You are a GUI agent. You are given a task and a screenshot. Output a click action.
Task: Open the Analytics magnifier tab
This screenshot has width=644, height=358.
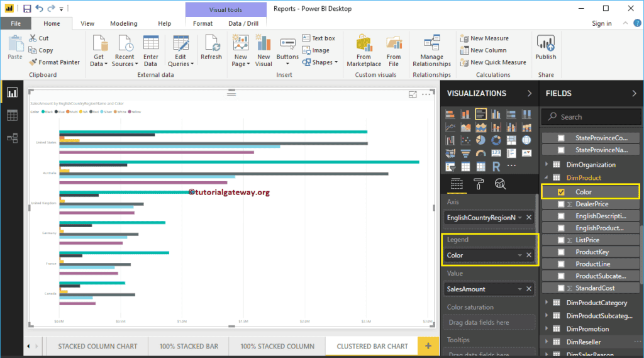tap(500, 184)
